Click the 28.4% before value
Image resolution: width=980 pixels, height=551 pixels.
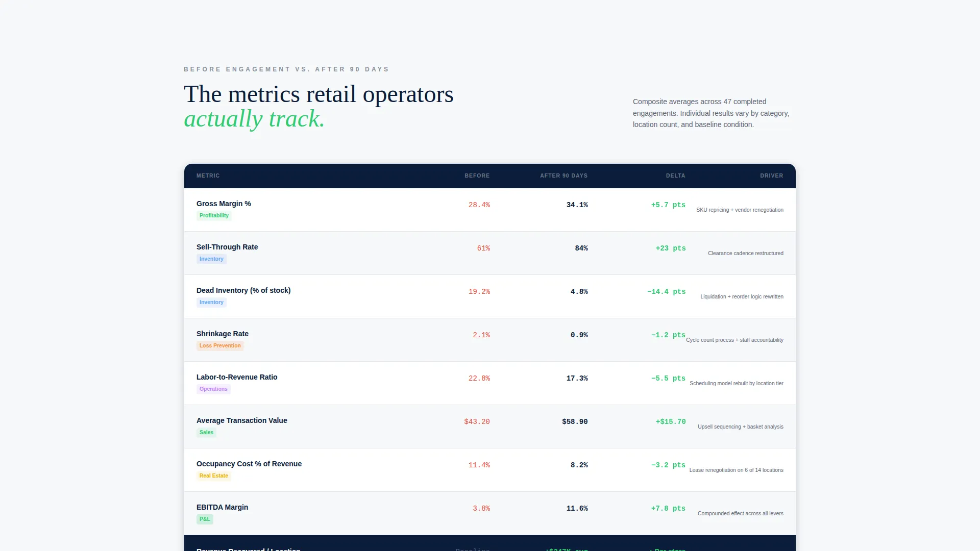[479, 205]
